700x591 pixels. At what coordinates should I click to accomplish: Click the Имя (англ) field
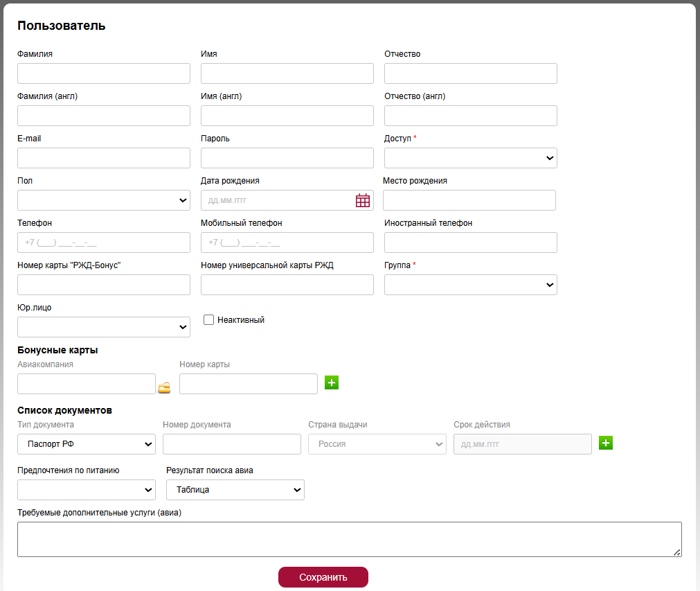[287, 116]
